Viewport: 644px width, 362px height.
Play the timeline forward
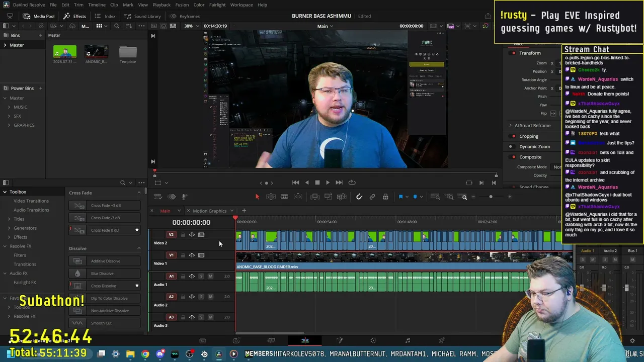pos(328,183)
